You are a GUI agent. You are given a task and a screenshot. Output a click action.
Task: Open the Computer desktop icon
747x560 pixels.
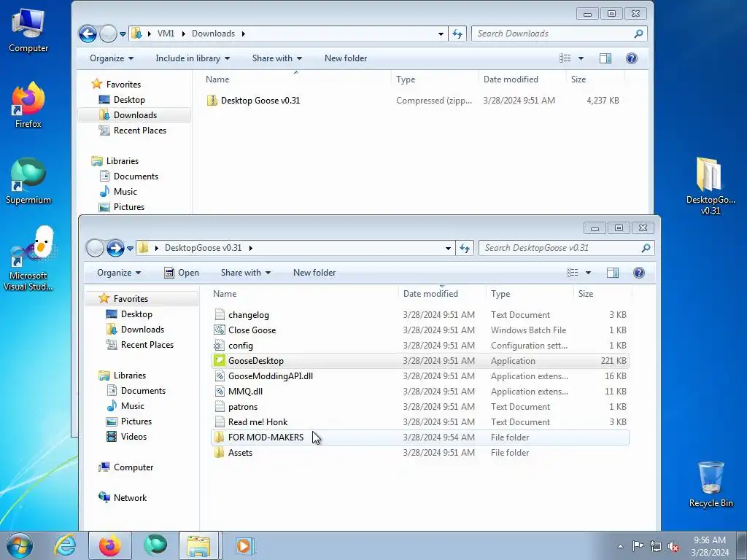tap(28, 31)
